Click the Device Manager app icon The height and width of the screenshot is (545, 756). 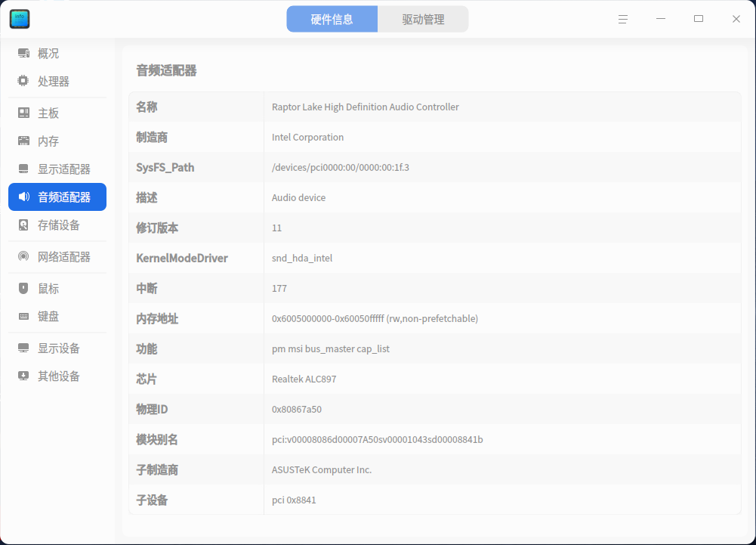click(x=20, y=19)
